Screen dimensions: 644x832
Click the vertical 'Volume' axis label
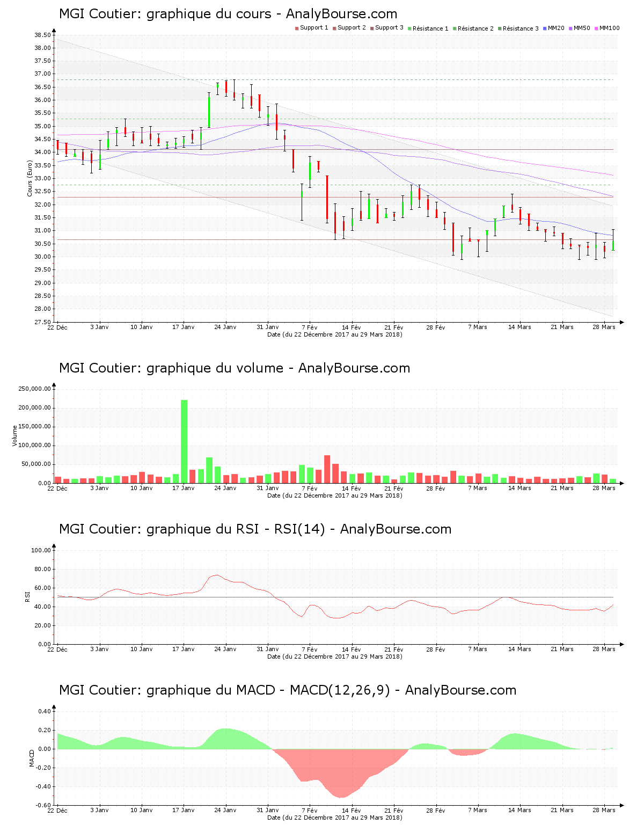(x=15, y=435)
